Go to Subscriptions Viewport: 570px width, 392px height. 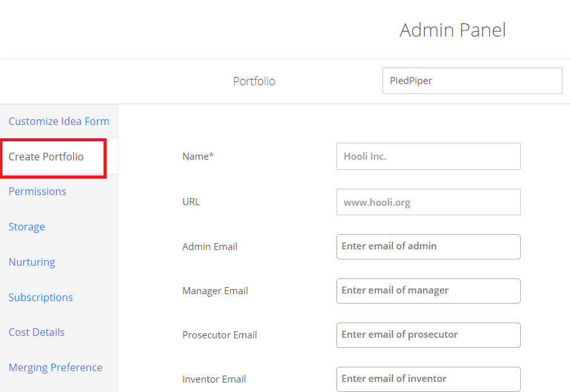coord(40,297)
